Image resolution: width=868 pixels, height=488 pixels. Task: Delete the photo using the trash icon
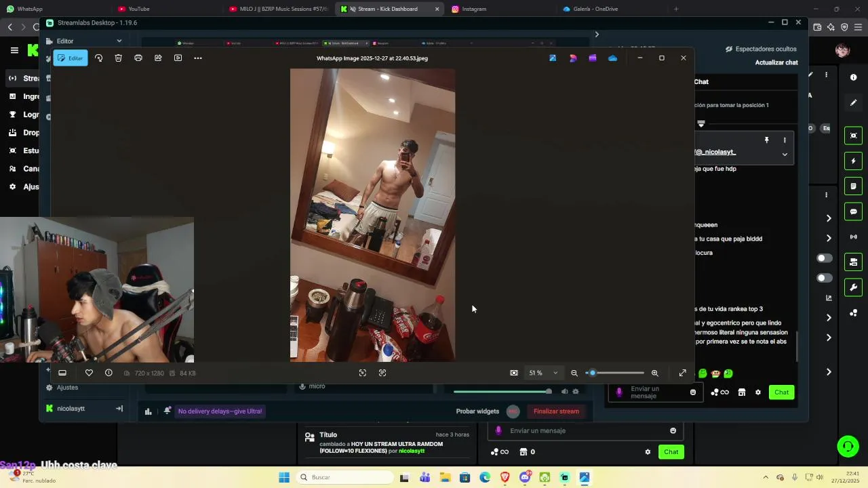118,58
